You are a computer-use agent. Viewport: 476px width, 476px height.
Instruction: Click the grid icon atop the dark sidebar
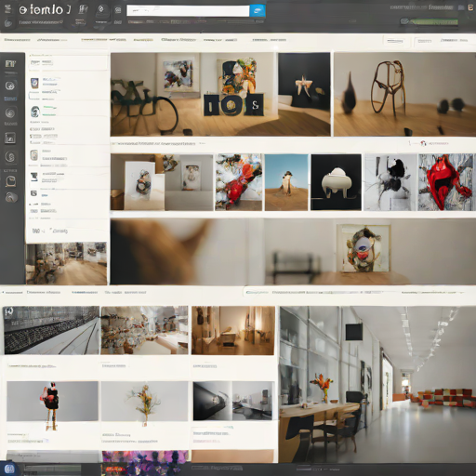tap(10, 64)
